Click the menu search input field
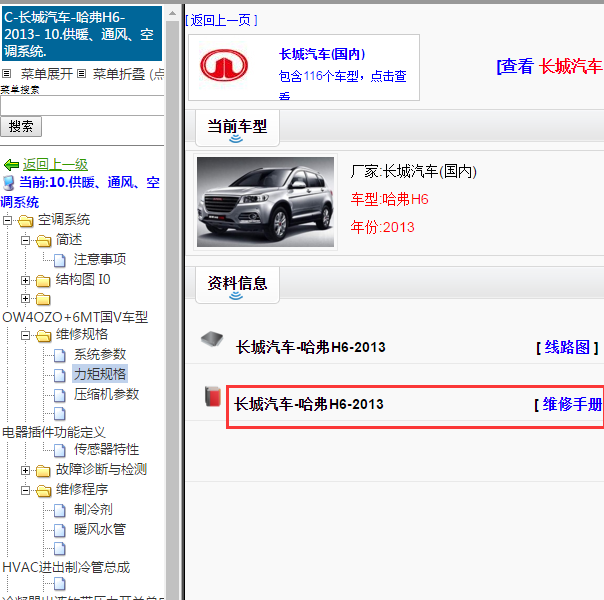 82,106
